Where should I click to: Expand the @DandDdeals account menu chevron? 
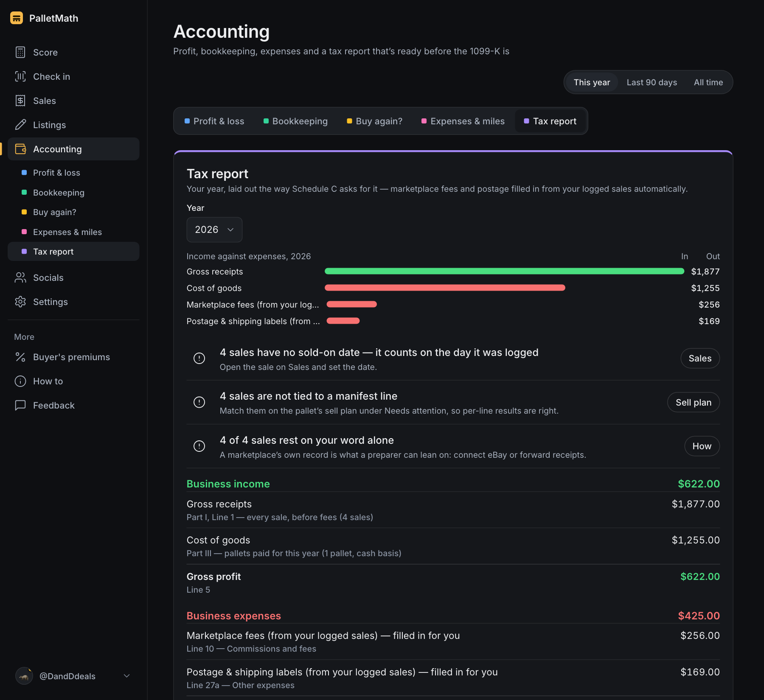tap(126, 676)
